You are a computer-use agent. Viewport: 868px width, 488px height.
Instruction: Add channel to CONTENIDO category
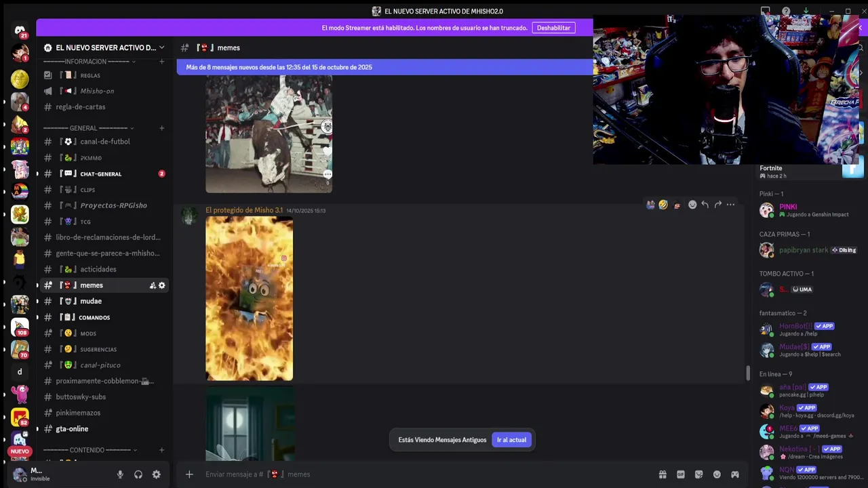point(161,450)
